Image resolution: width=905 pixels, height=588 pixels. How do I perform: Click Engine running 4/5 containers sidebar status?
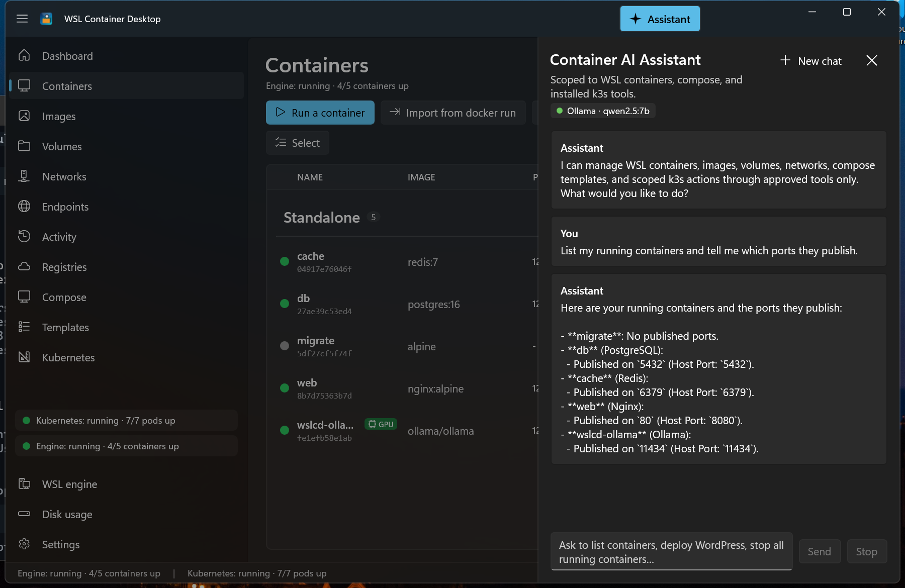coord(126,446)
